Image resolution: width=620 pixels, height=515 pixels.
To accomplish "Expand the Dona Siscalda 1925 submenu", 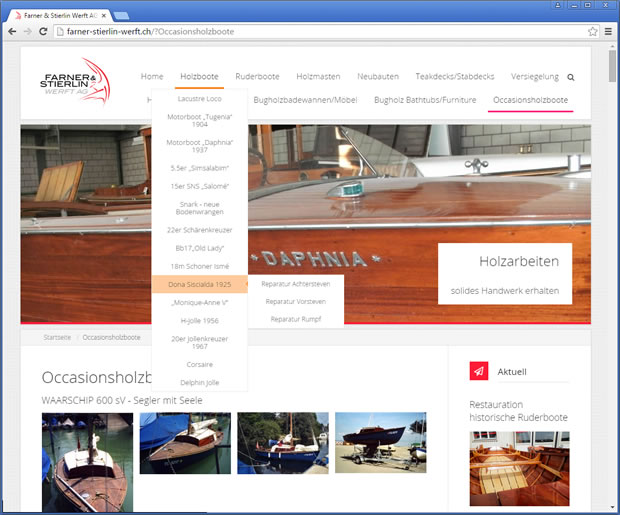I will 199,284.
